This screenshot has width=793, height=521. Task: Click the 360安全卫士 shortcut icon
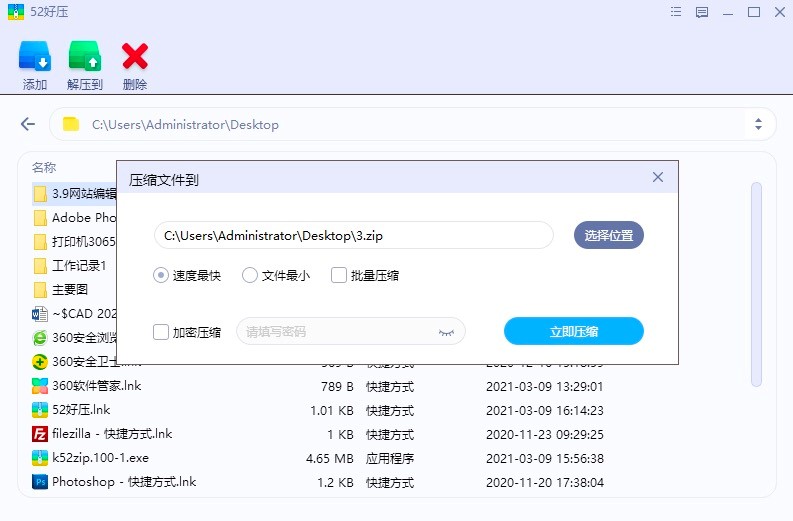pos(40,362)
